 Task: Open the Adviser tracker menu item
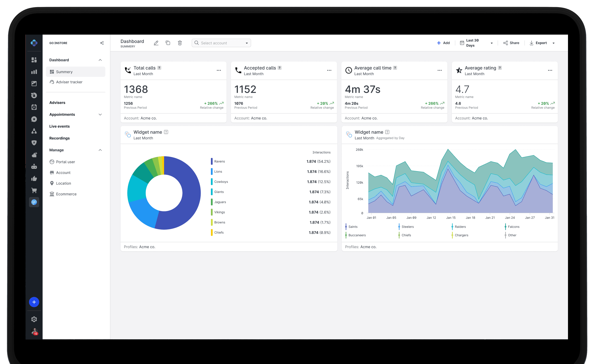69,82
